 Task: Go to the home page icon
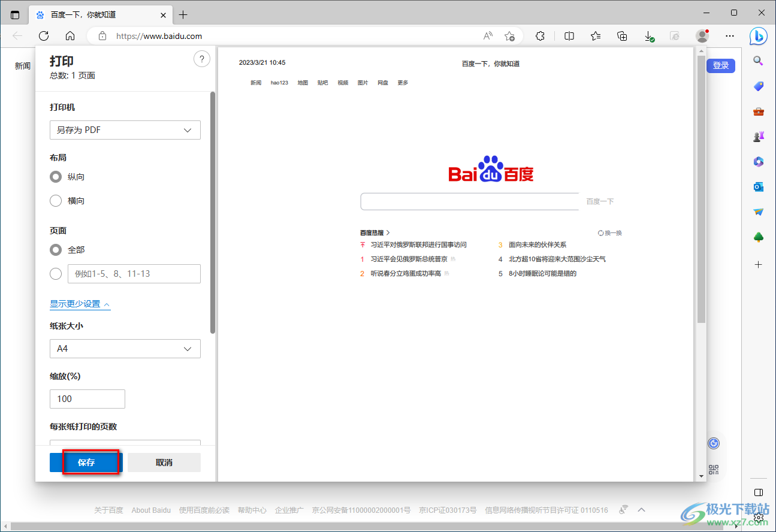[x=70, y=36]
